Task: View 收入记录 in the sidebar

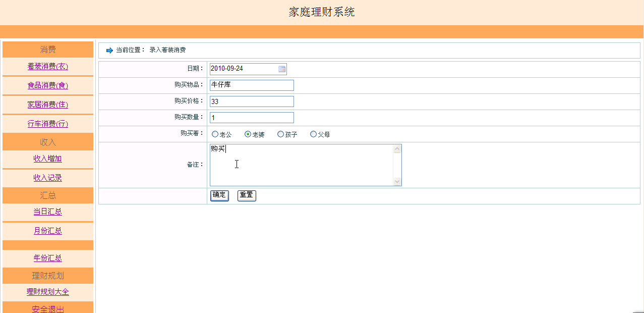Action: 48,178
